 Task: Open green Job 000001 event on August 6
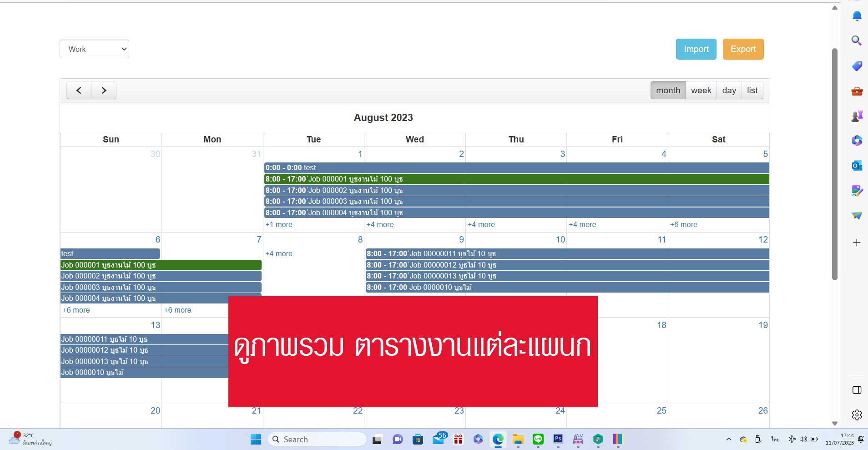[161, 265]
